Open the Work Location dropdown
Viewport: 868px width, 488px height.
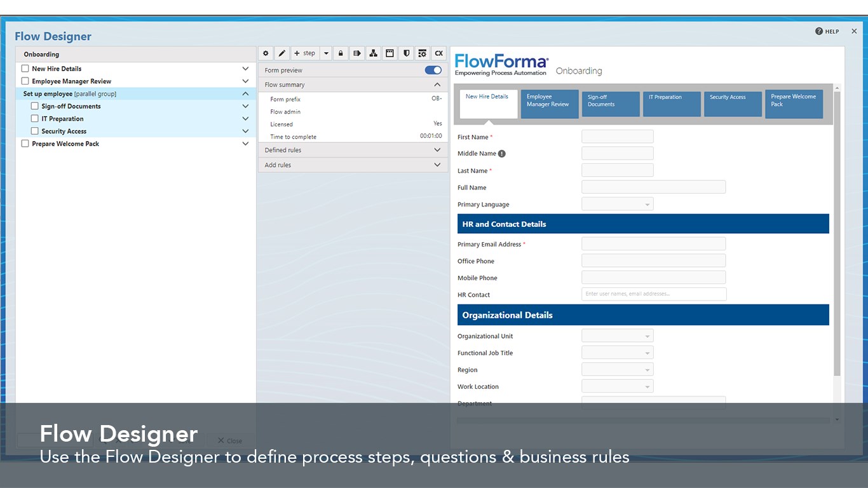[x=618, y=386]
